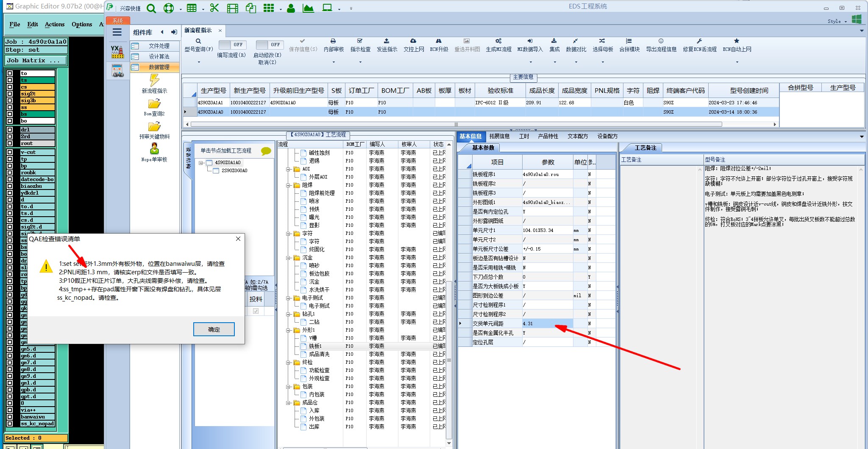This screenshot has height=449, width=868.
Task: Click 文控上网 cloud toolbar item
Action: (413, 45)
